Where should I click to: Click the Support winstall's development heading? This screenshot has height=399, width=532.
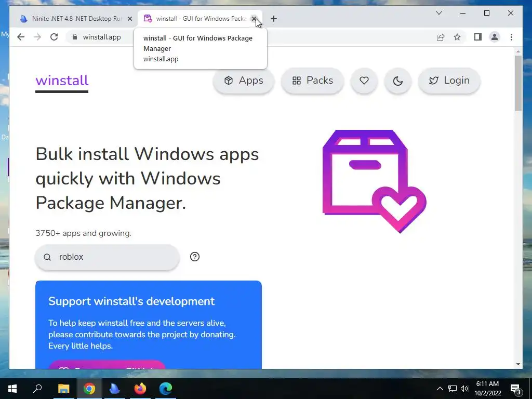(x=131, y=301)
